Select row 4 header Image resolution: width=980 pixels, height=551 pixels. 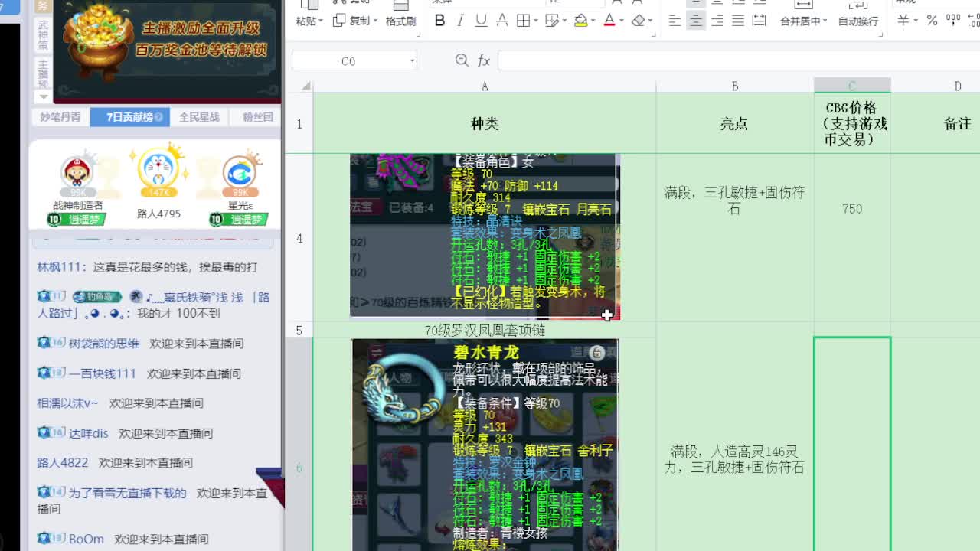(299, 238)
